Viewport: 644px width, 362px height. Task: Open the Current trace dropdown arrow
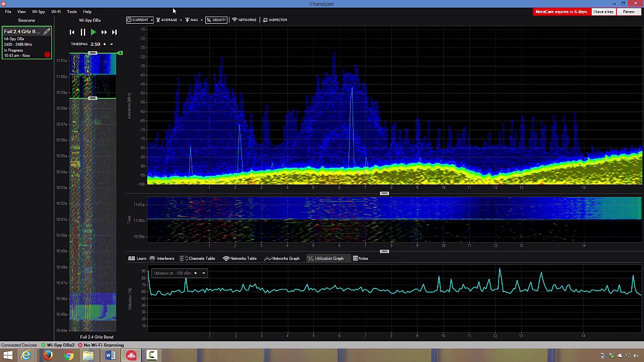[x=151, y=20]
